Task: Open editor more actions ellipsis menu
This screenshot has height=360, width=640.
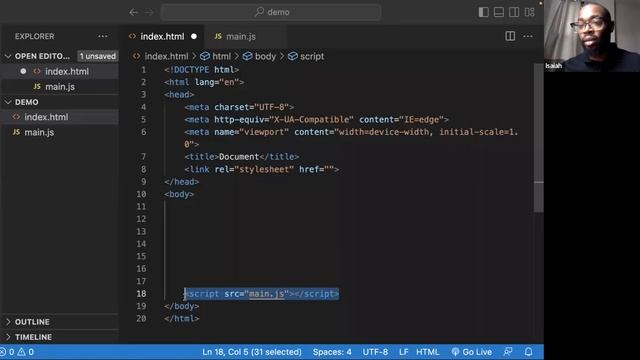Action: [x=528, y=36]
